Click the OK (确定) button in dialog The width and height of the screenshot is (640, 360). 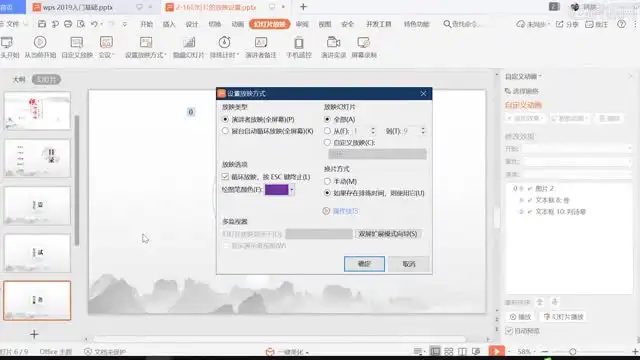click(364, 264)
